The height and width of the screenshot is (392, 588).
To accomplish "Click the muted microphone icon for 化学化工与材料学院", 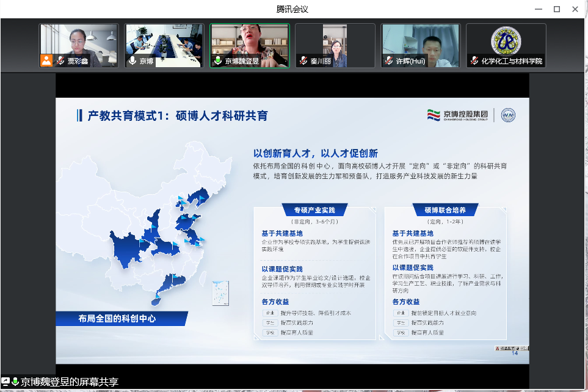I will click(x=474, y=61).
